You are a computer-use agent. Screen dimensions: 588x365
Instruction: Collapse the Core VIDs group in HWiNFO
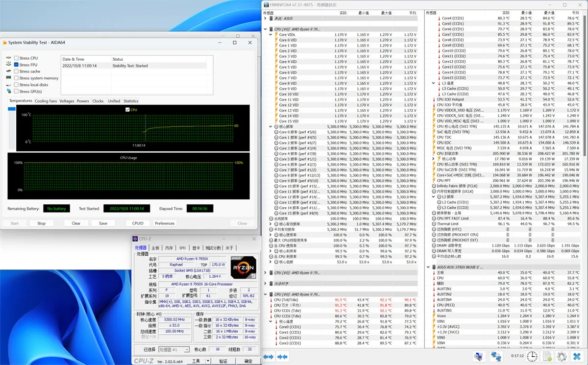(x=270, y=35)
